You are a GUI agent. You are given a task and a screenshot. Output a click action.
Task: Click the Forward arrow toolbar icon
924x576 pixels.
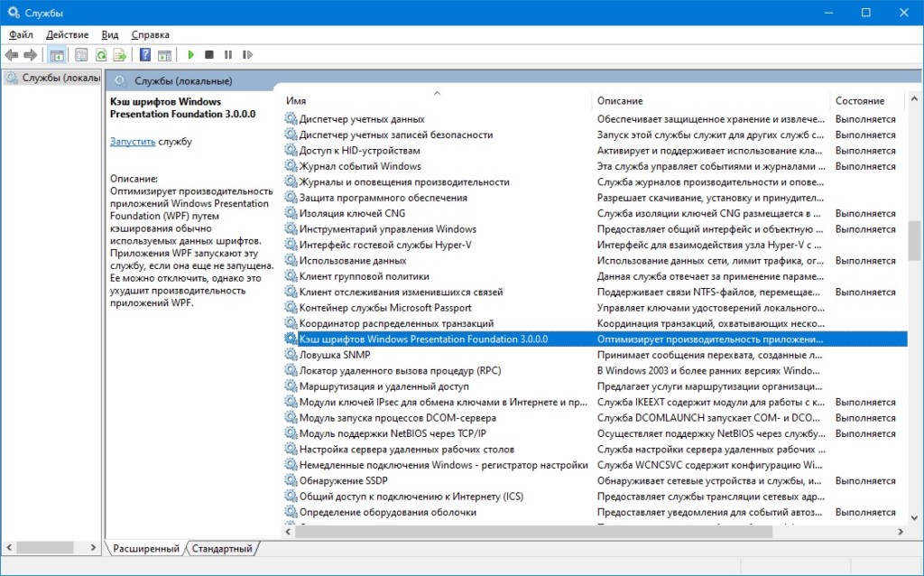[x=31, y=55]
